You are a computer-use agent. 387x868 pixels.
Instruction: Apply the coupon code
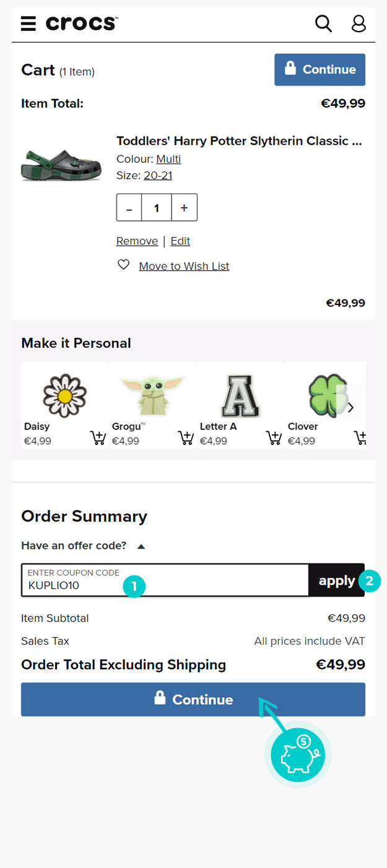pyautogui.click(x=336, y=581)
